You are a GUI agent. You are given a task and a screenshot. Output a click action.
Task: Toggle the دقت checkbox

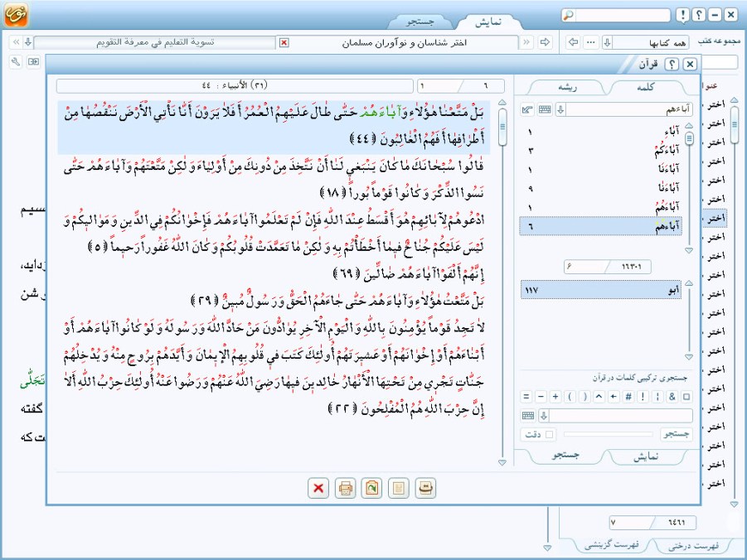550,434
